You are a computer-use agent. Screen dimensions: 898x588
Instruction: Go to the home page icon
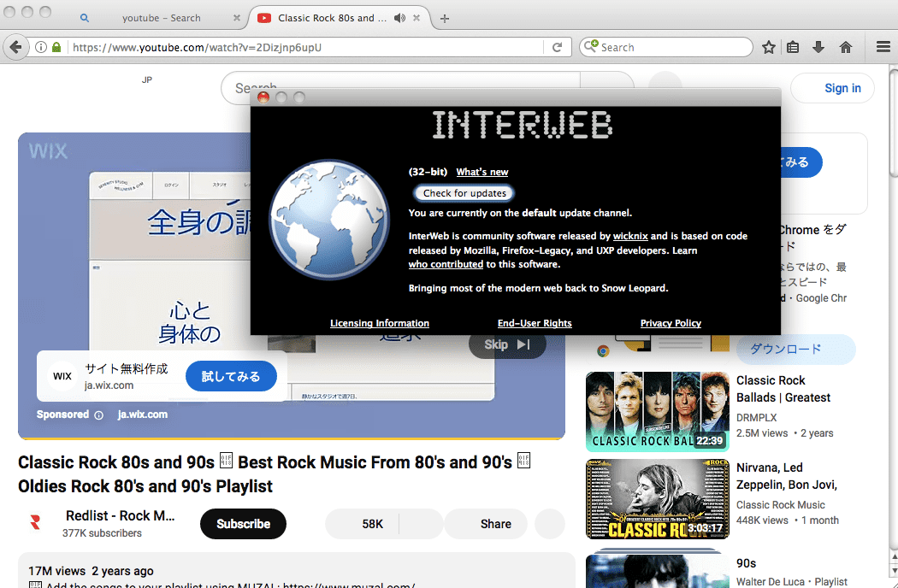pos(845,47)
